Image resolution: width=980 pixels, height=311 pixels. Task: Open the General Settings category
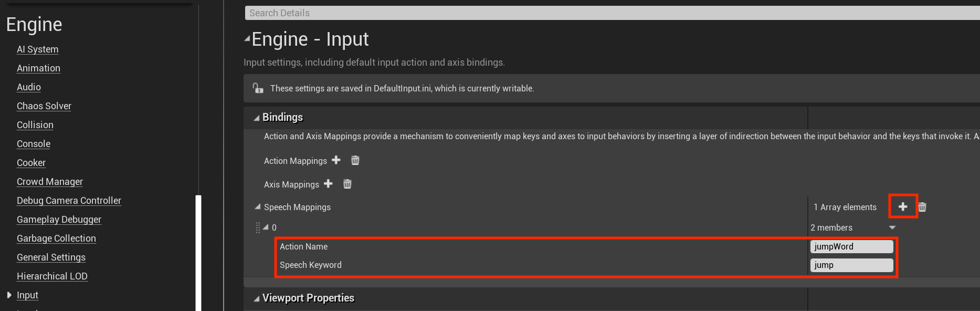51,257
